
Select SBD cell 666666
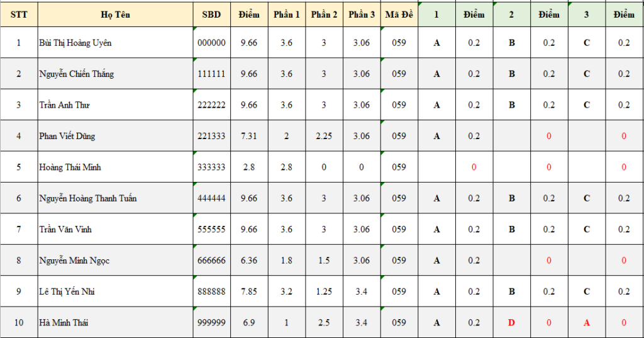pyautogui.click(x=211, y=261)
